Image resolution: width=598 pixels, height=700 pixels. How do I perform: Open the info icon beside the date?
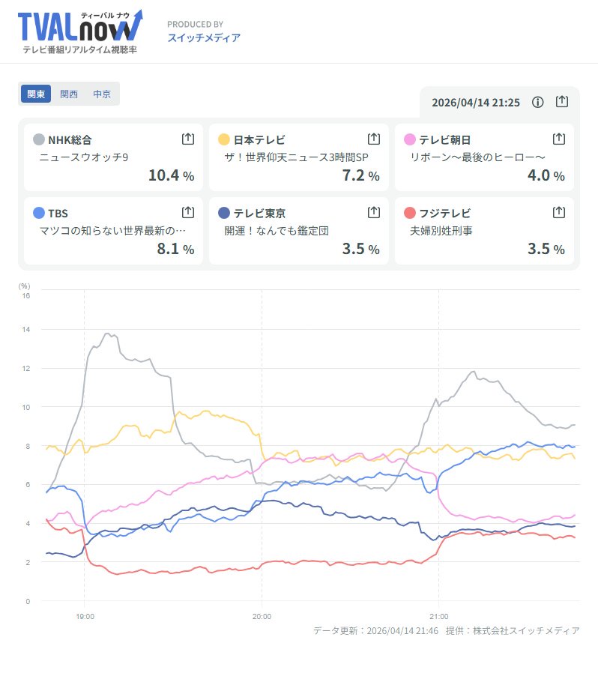coord(537,102)
